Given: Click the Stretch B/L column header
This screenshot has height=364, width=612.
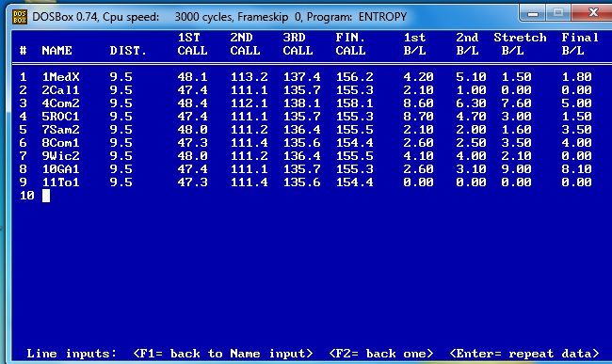Looking at the screenshot, I should [x=520, y=44].
